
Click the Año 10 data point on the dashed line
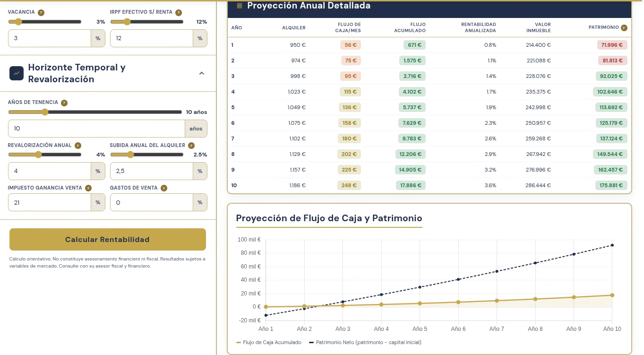click(612, 245)
